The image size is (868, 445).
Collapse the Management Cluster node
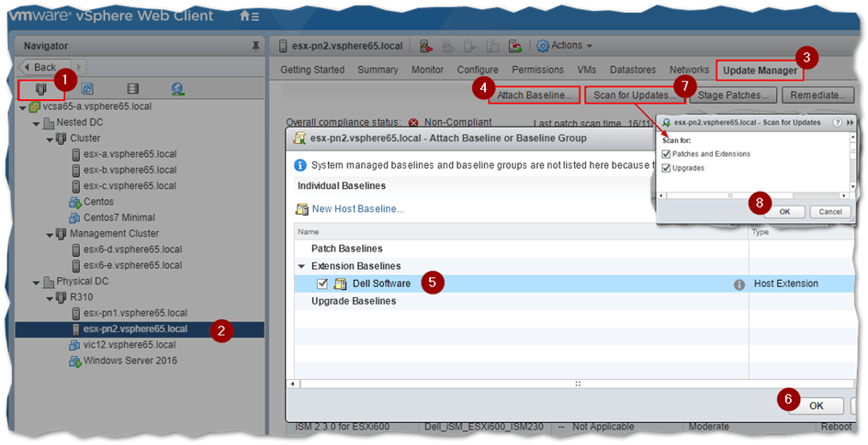tap(50, 235)
